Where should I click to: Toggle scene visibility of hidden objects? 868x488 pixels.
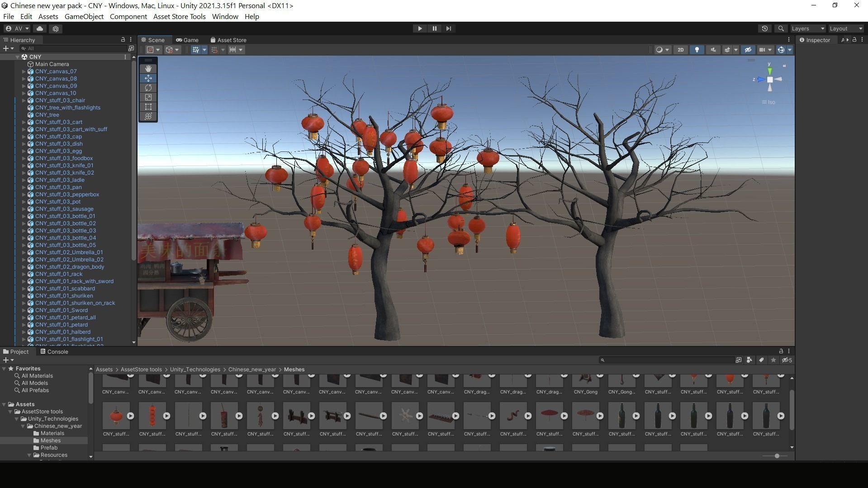pyautogui.click(x=748, y=50)
